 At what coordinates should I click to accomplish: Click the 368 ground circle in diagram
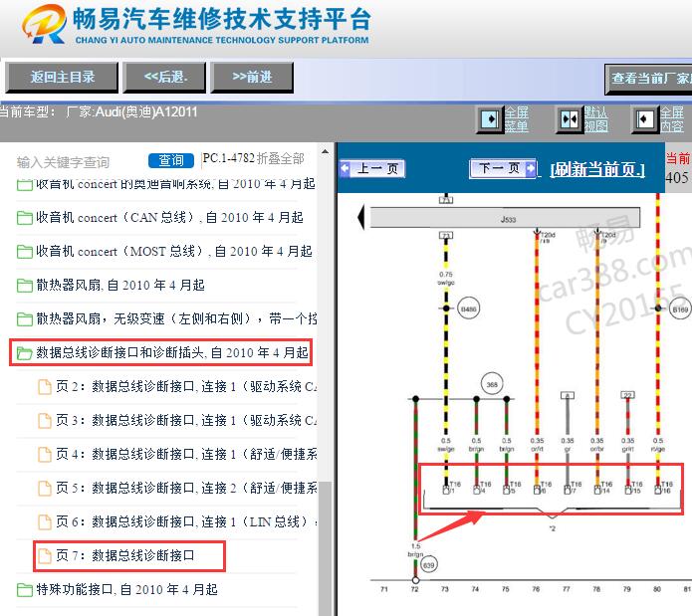(492, 384)
